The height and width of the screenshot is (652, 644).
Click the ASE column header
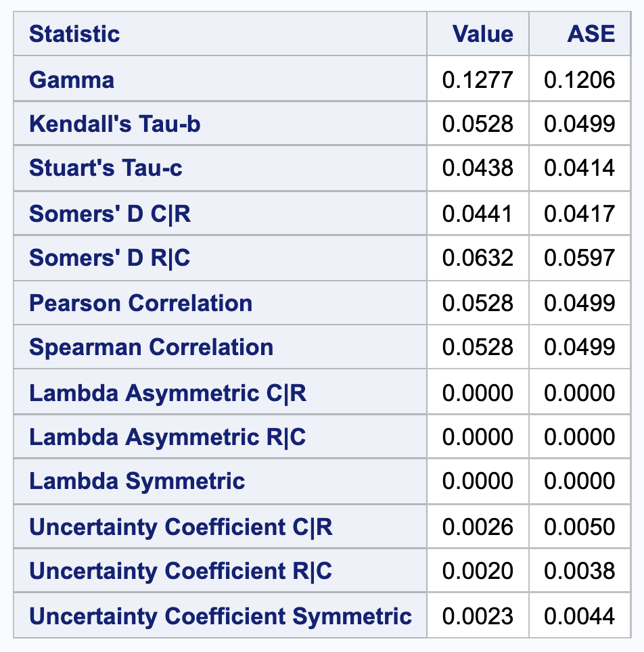click(x=591, y=34)
